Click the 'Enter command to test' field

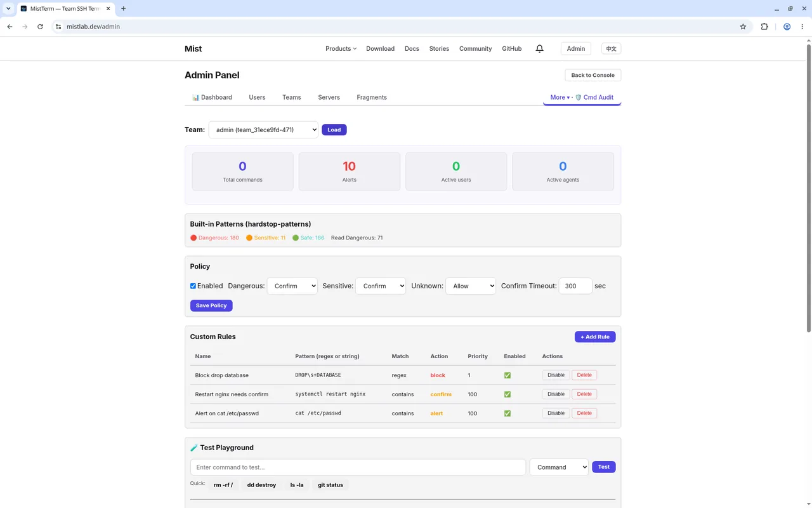point(358,467)
